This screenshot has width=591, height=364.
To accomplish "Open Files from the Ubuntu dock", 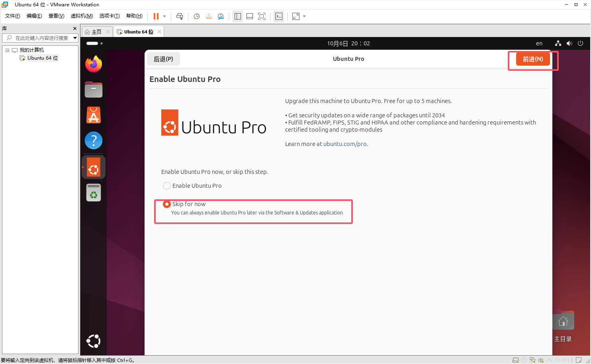I will 94,90.
